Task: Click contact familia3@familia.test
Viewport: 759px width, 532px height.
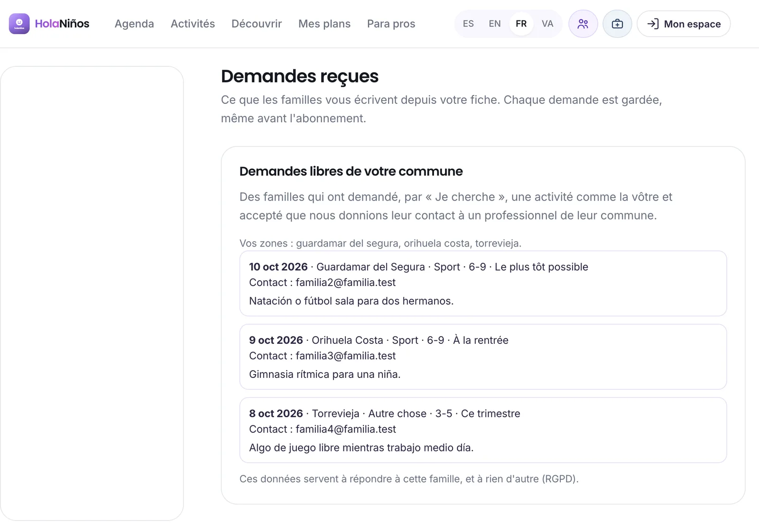Action: [345, 356]
